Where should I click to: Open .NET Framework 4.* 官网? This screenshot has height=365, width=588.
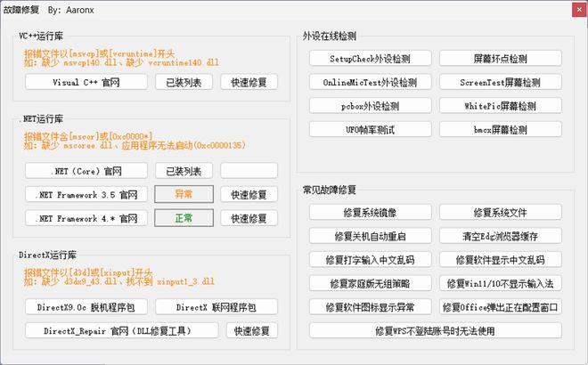[86, 218]
